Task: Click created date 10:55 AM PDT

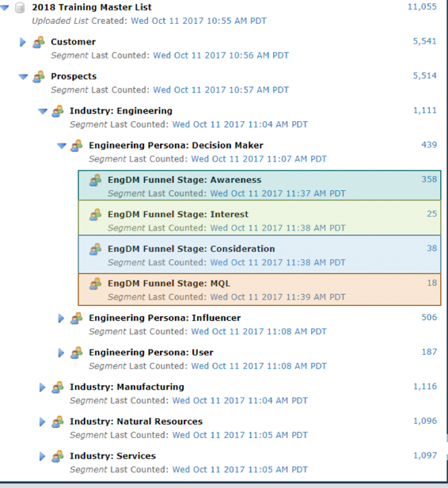Action: point(199,21)
